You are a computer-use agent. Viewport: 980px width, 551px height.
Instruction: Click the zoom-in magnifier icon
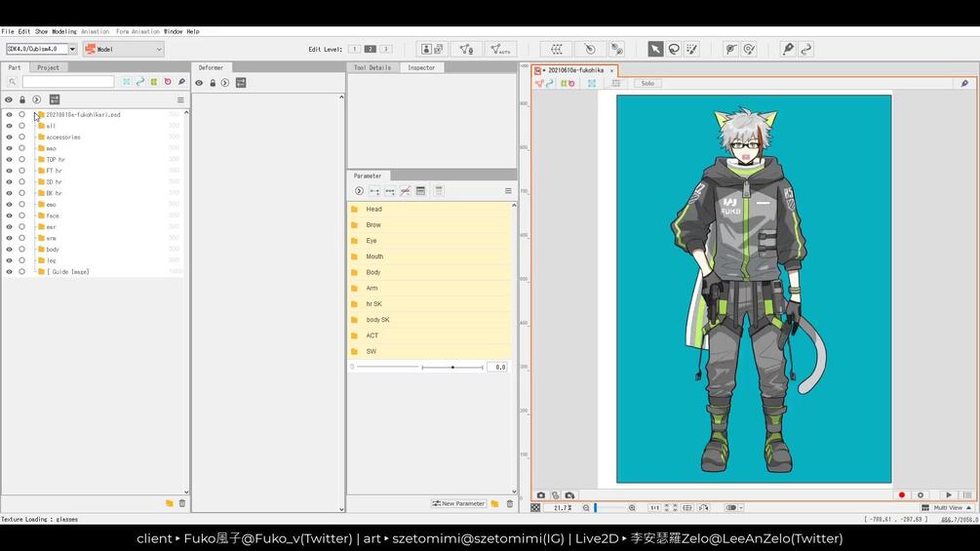pyautogui.click(x=632, y=508)
